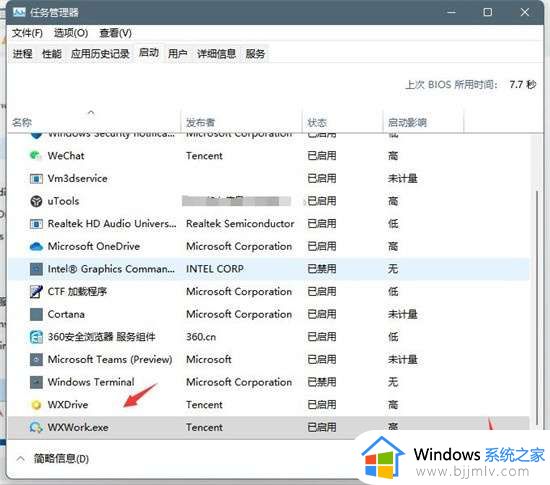Image resolution: width=550 pixels, height=485 pixels.
Task: Click the Microsoft OneDrive cloud icon
Action: tap(36, 247)
